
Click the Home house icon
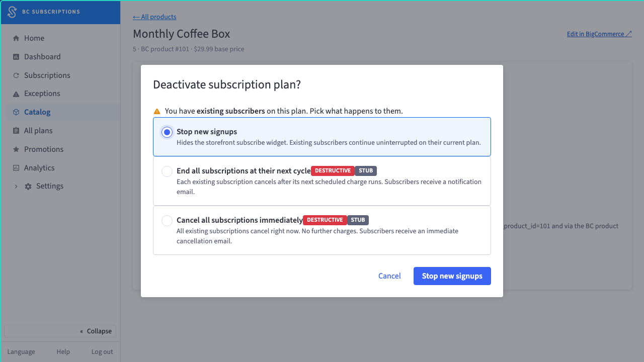coord(16,38)
